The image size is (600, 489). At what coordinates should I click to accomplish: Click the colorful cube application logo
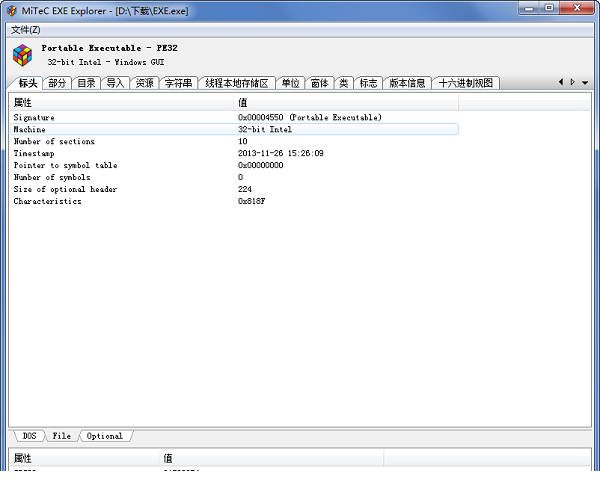(x=23, y=55)
